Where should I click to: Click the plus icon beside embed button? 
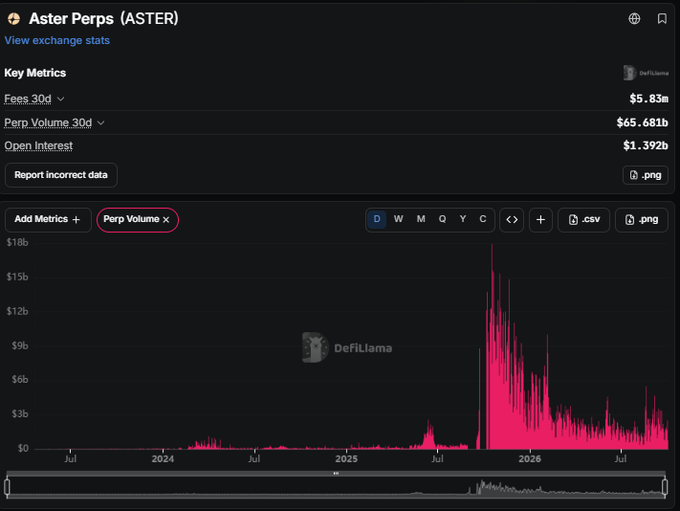[540, 219]
